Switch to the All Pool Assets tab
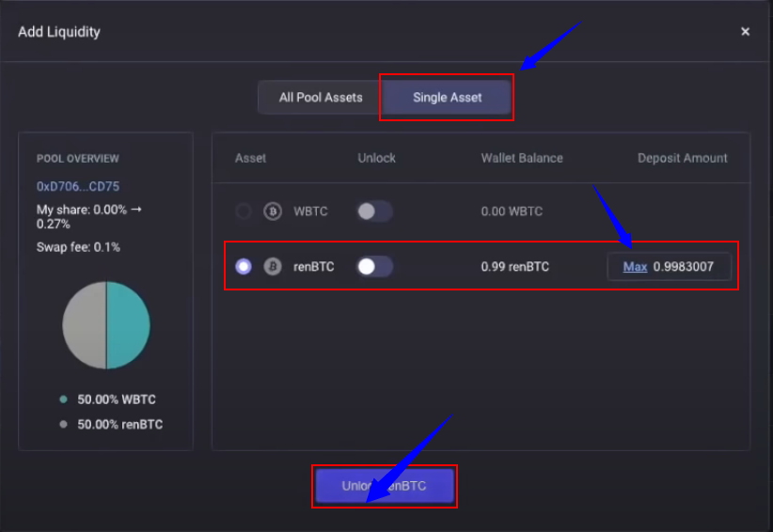Image resolution: width=773 pixels, height=532 pixels. 321,98
